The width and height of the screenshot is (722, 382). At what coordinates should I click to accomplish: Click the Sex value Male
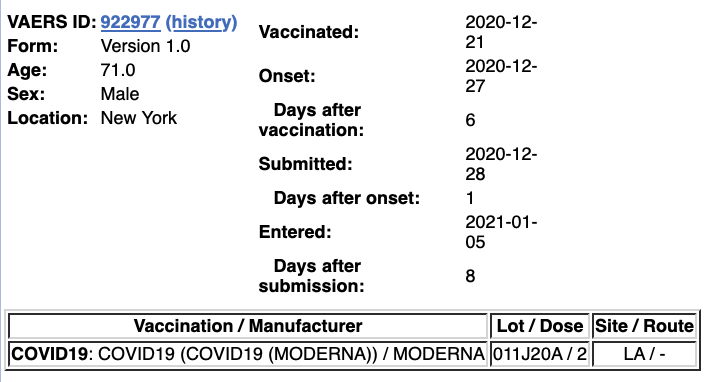point(120,94)
